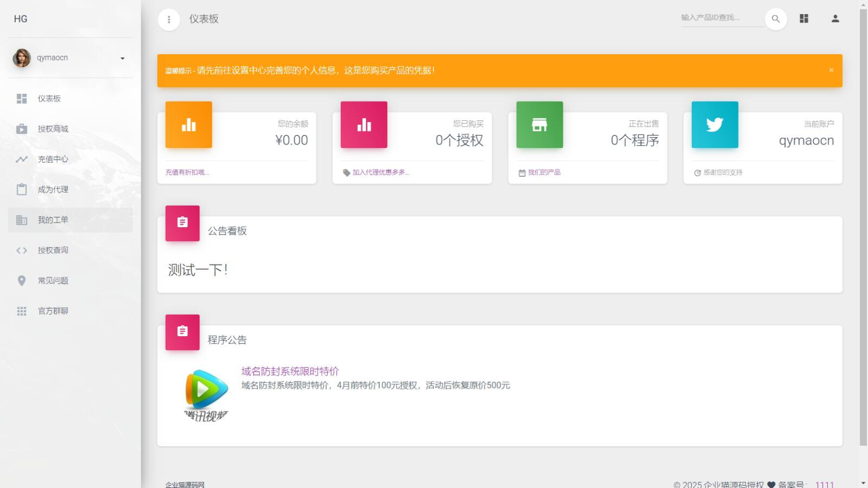The height and width of the screenshot is (488, 868).
Task: Click the orange balance chart icon
Action: coord(188,124)
